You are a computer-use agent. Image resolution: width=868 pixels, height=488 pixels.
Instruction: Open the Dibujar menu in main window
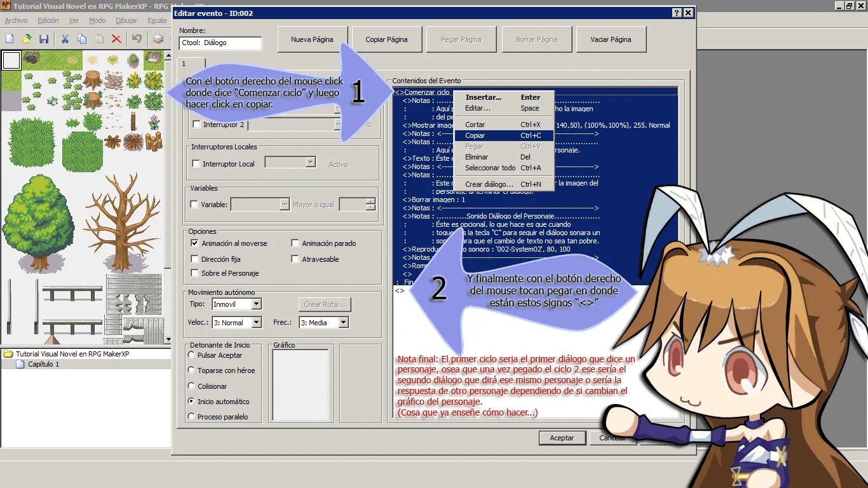pos(126,21)
